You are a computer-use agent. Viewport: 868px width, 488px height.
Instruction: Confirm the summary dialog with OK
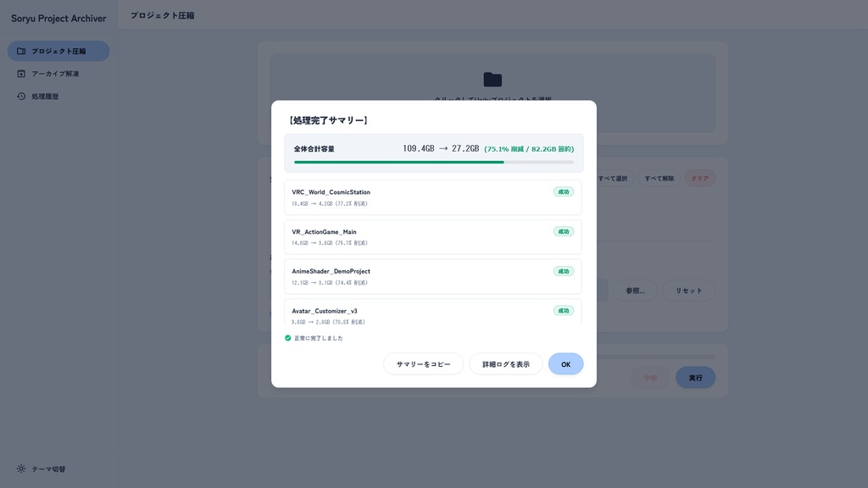565,364
